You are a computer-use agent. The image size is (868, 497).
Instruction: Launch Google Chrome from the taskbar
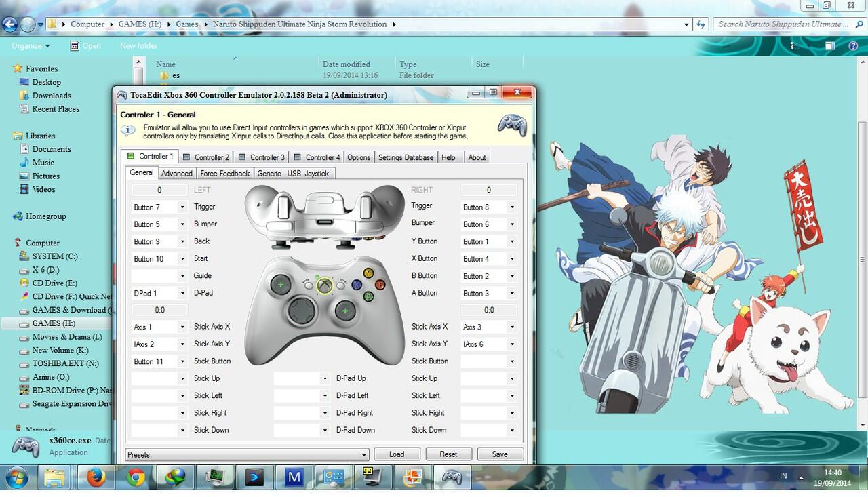pos(136,477)
